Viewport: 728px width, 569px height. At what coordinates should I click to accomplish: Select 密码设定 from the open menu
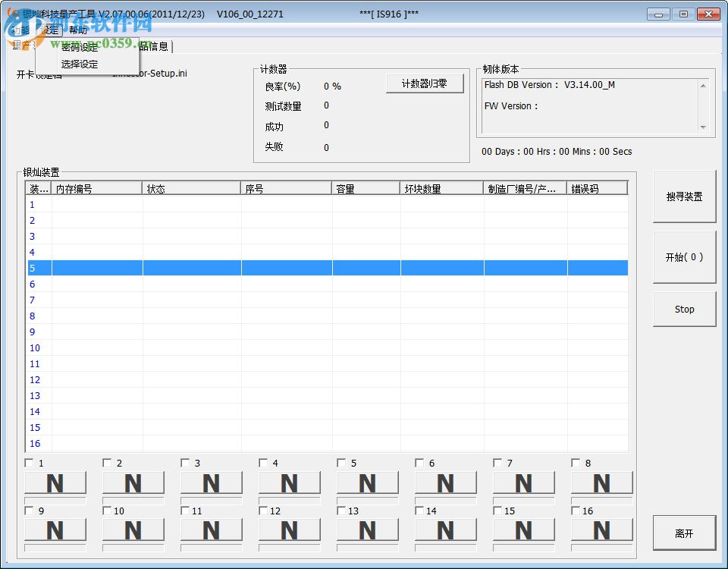pyautogui.click(x=79, y=48)
